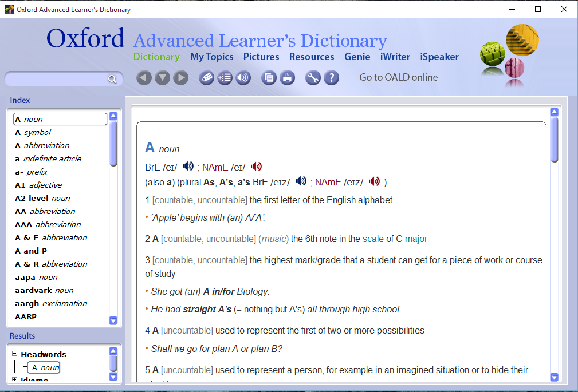The width and height of the screenshot is (578, 392).
Task: Expand the Idioms results group
Action: [x=14, y=379]
